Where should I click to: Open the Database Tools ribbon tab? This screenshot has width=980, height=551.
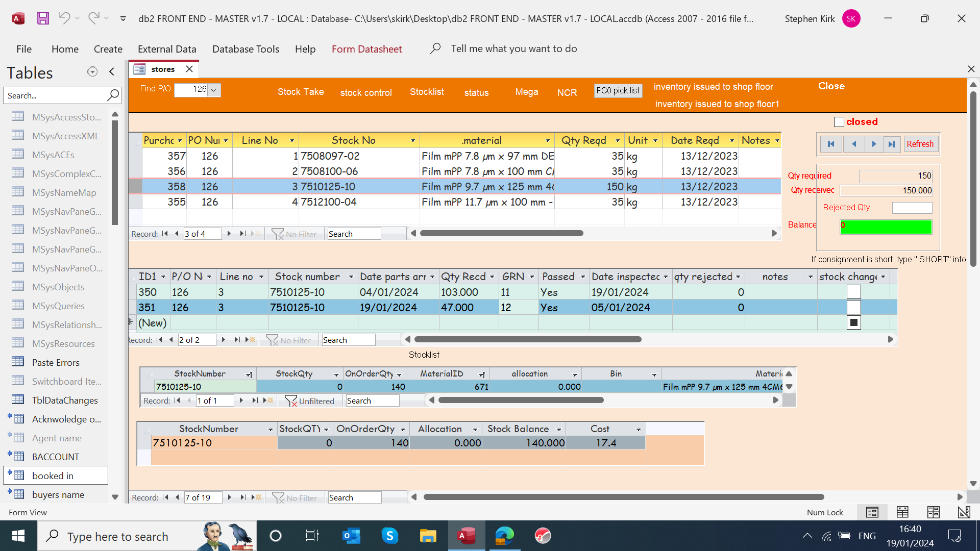tap(246, 49)
